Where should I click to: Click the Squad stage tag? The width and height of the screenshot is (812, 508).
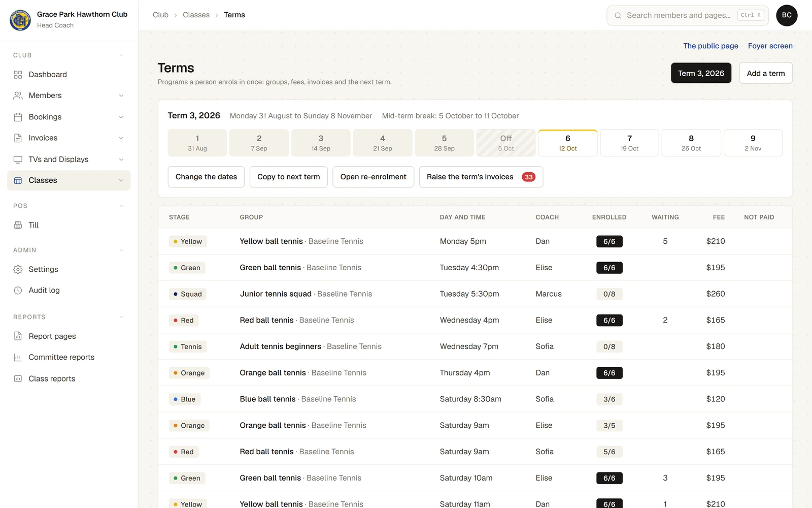tap(188, 294)
